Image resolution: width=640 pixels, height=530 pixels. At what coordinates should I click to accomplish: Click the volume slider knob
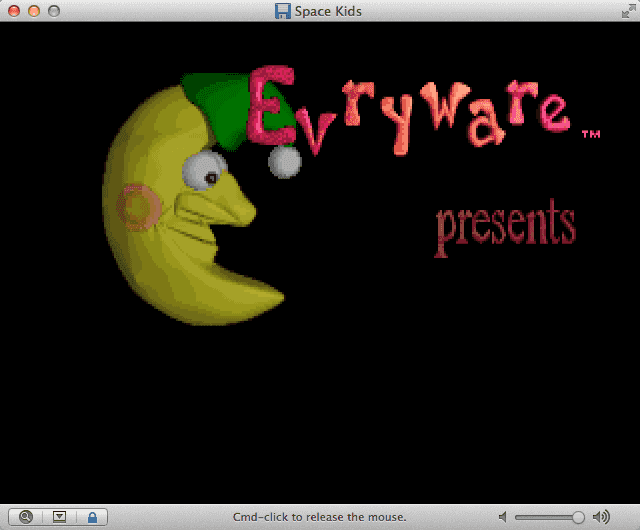[578, 517]
